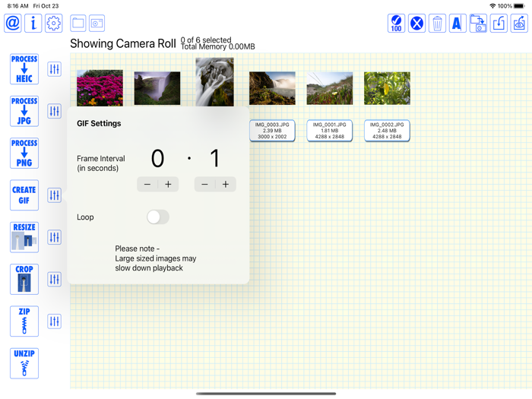Save to camera roll icon in toolbar
This screenshot has width=532, height=399.
478,24
